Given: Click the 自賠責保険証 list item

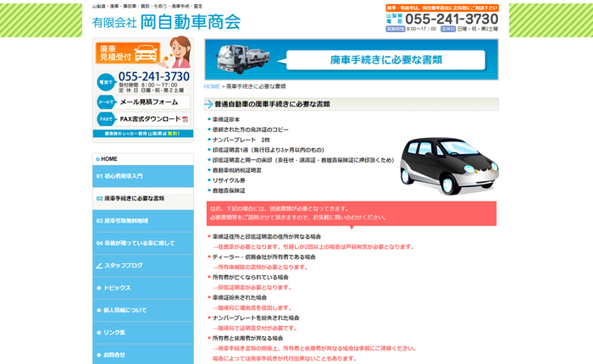Looking at the screenshot, I should pyautogui.click(x=229, y=190).
